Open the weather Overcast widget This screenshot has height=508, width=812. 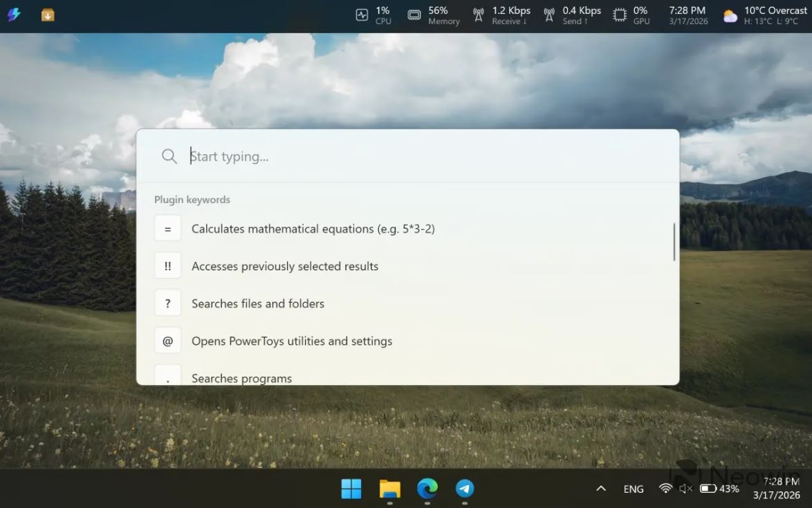pyautogui.click(x=765, y=15)
